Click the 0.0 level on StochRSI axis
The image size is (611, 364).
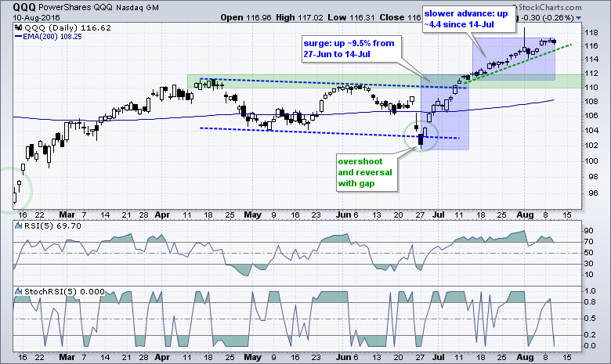point(591,346)
